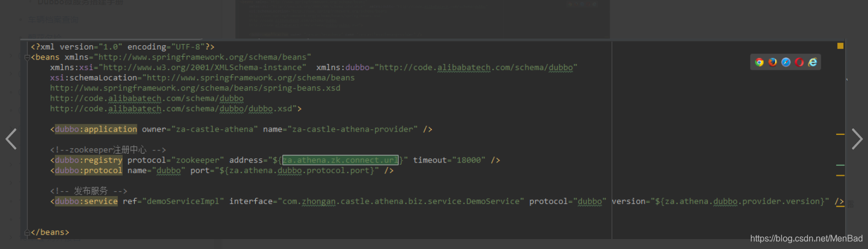Open file in Chrome browser icon

click(759, 62)
